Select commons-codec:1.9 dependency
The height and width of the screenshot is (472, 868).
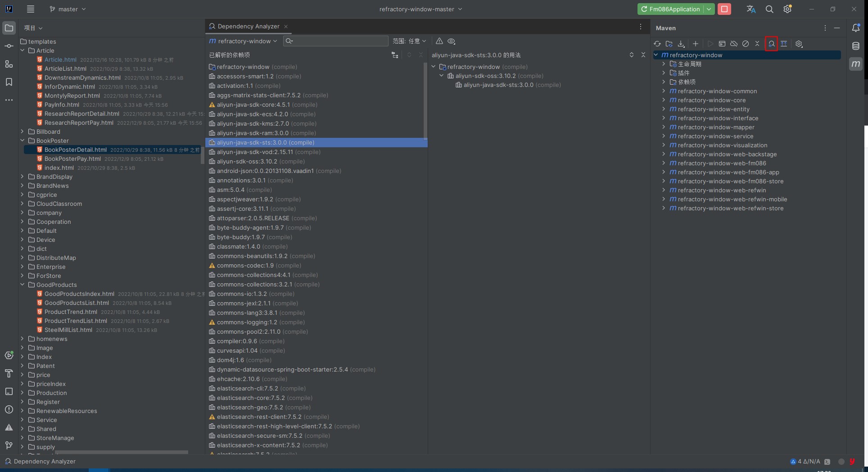pos(316,265)
